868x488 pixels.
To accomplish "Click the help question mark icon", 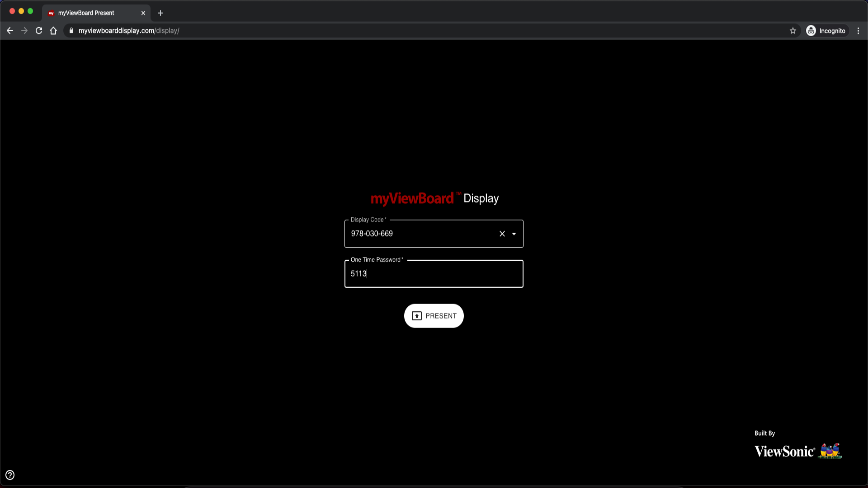I will tap(10, 475).
